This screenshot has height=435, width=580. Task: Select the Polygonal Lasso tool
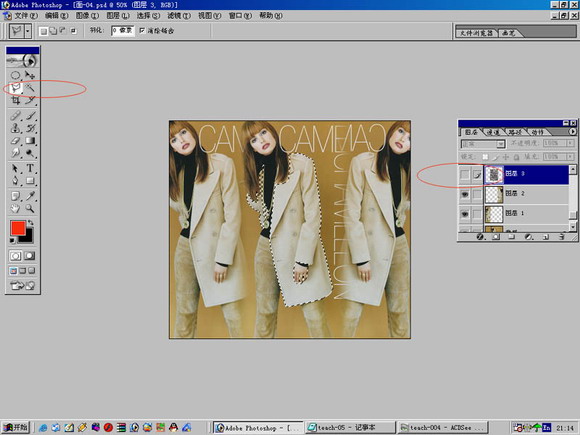click(15, 88)
